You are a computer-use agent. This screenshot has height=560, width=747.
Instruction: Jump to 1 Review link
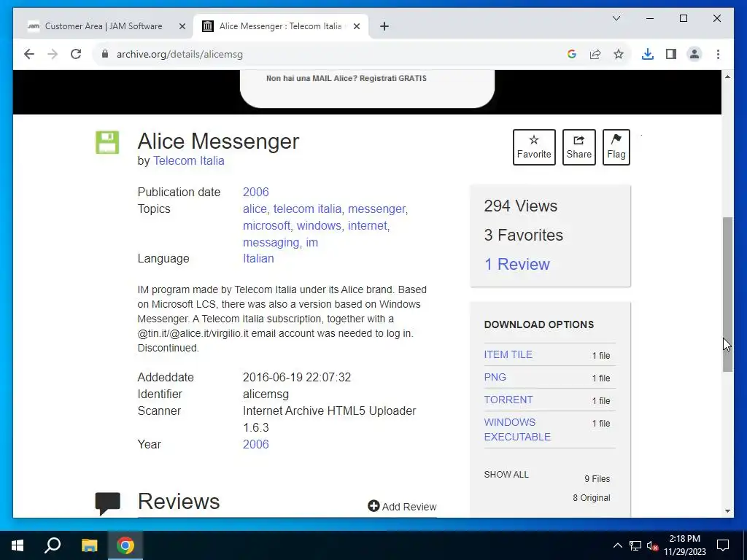pos(517,264)
